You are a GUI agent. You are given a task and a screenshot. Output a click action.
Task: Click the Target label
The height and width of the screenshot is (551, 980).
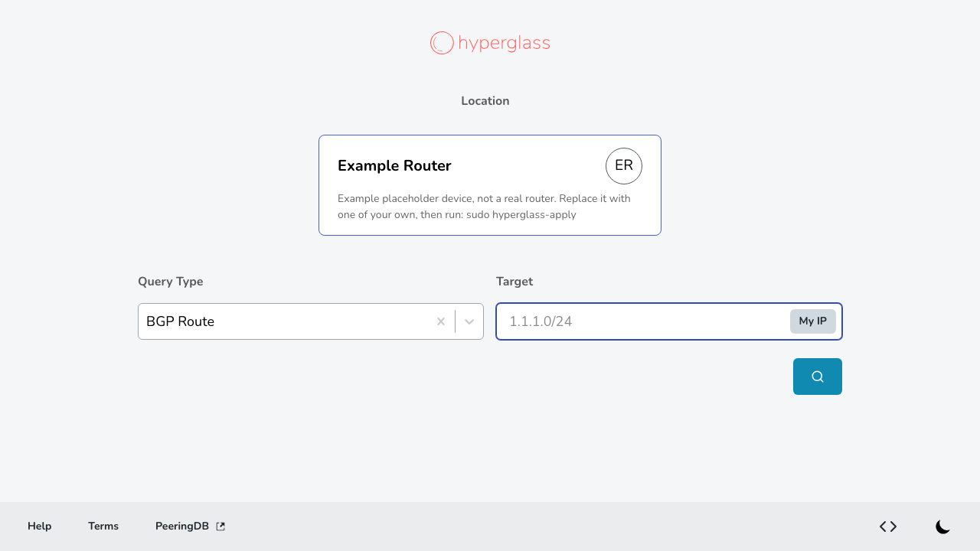514,282
